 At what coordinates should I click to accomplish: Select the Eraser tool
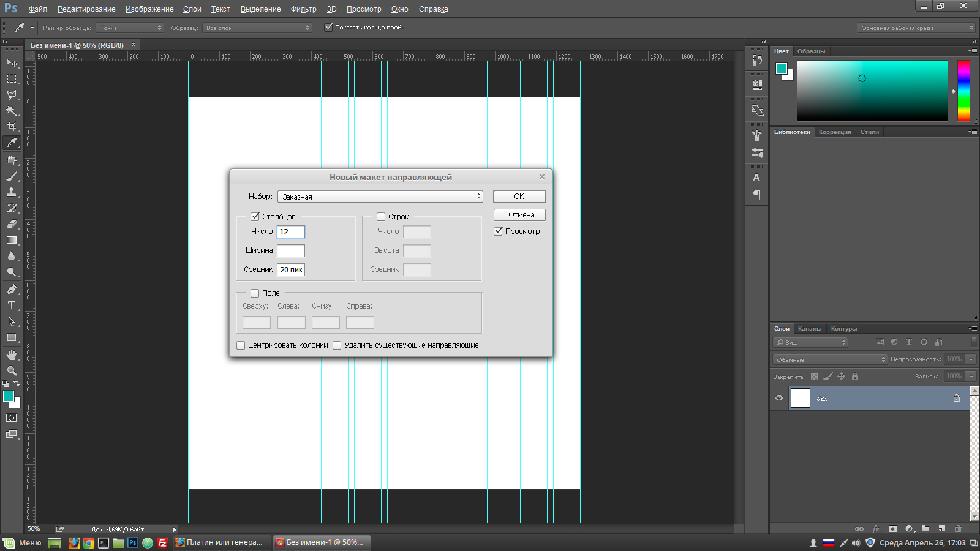tap(12, 224)
